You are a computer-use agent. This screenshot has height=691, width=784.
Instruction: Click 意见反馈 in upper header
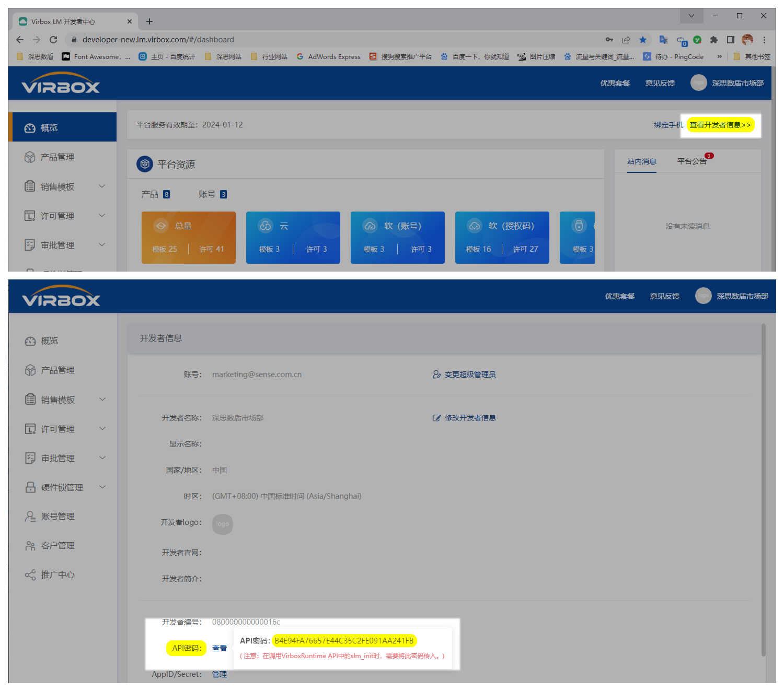660,83
